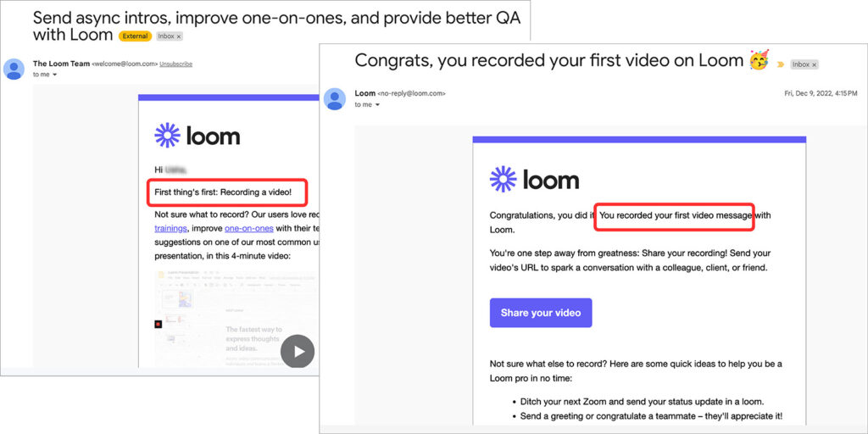Click the red record icon in the video preview

click(158, 324)
